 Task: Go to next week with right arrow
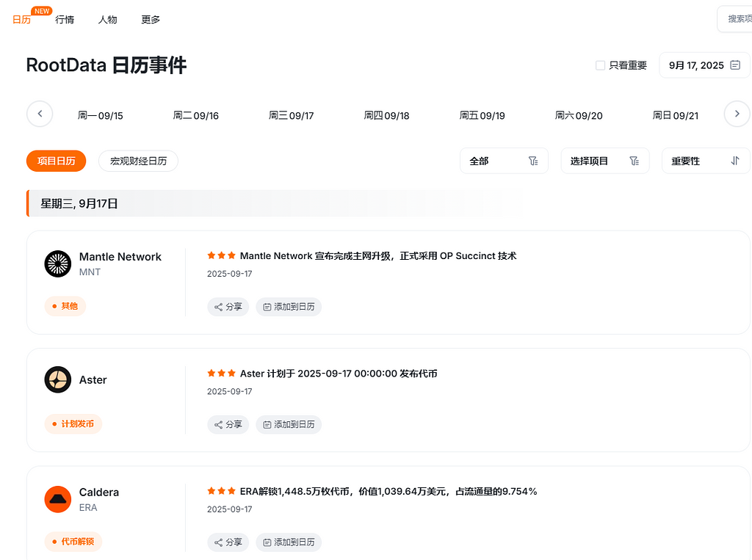click(737, 114)
